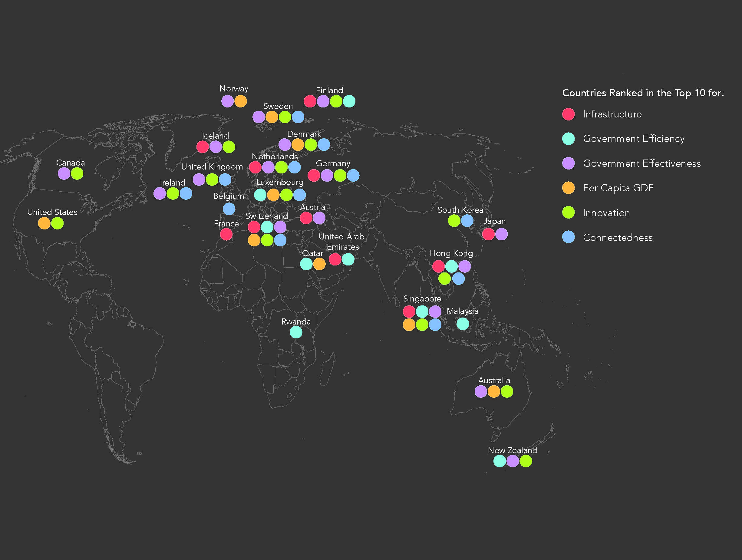This screenshot has height=560, width=742.
Task: Select the Per Capita GDP legend label
Action: click(618, 188)
